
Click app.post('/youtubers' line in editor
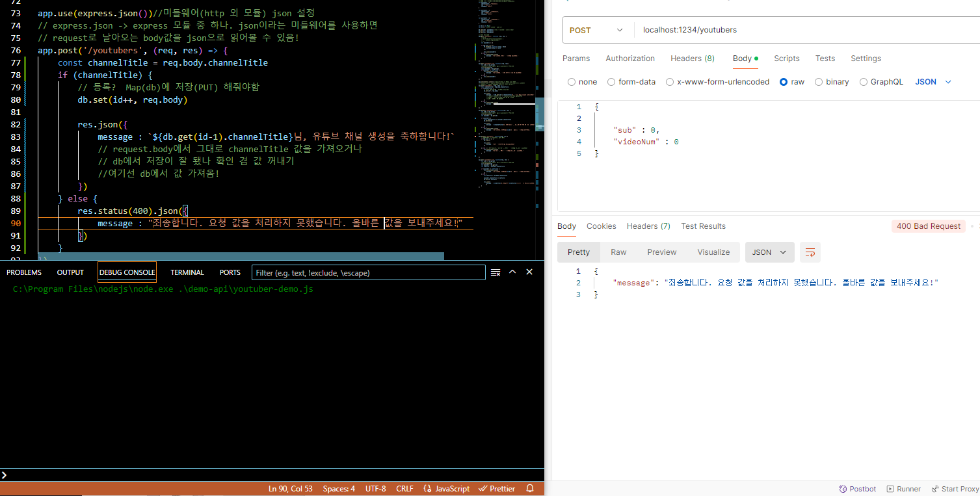pyautogui.click(x=133, y=50)
